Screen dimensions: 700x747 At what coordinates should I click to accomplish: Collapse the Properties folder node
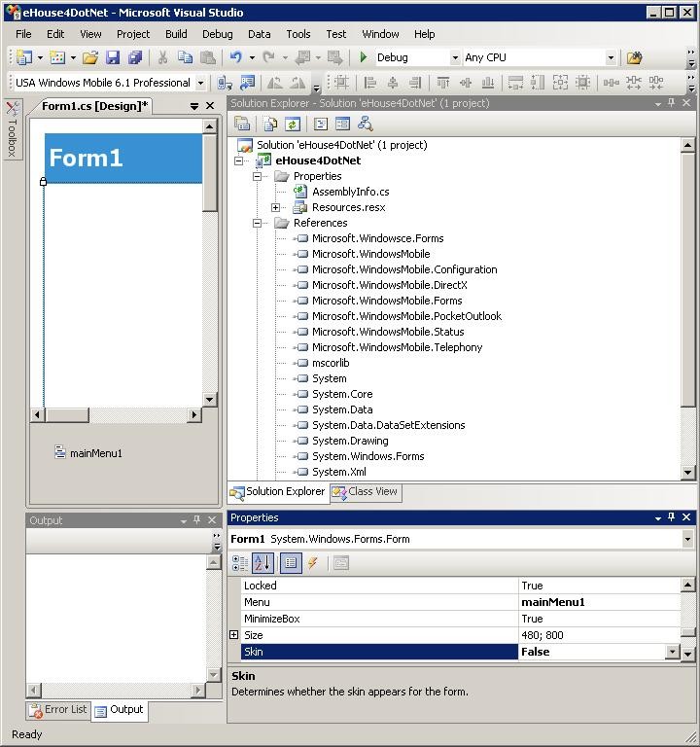point(257,176)
